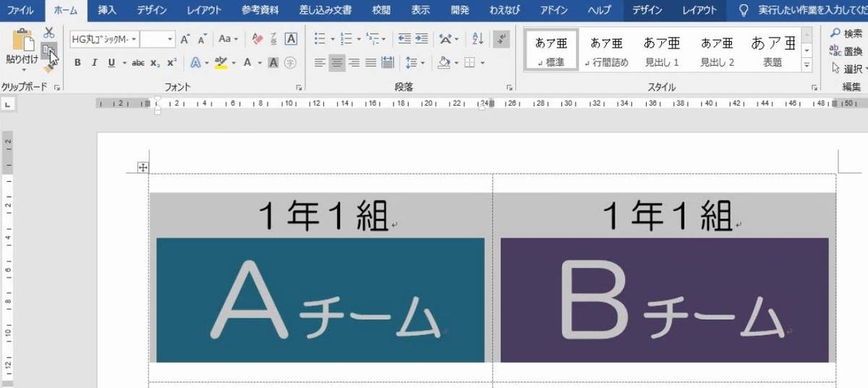Switch to the 差し込み文書 tab
The height and width of the screenshot is (388, 868).
tap(325, 10)
